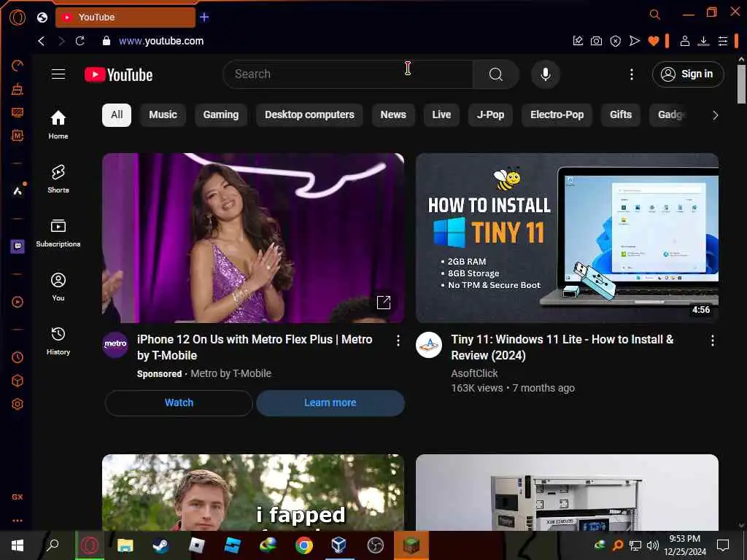Select the Live category chip
This screenshot has height=560, width=747.
[441, 114]
